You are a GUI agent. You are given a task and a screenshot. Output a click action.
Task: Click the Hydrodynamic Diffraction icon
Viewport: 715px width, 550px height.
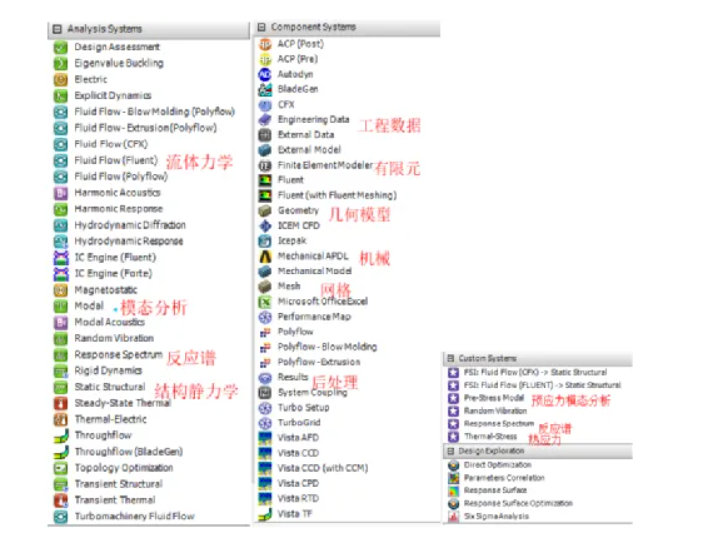[61, 225]
